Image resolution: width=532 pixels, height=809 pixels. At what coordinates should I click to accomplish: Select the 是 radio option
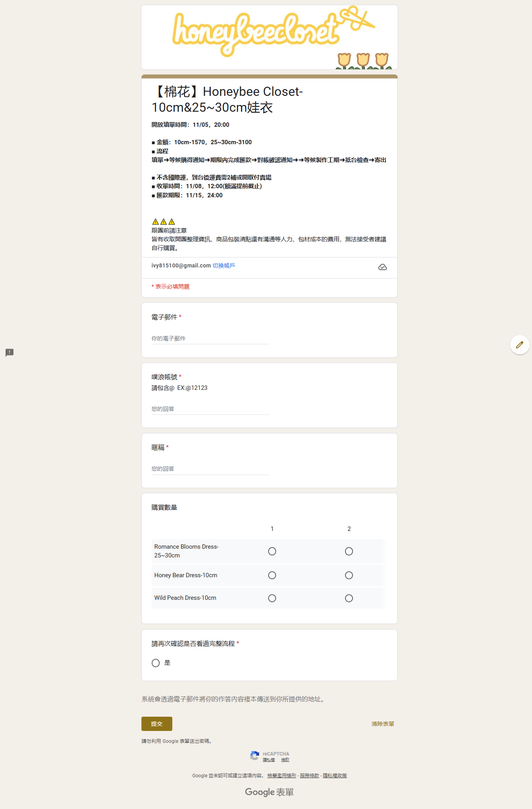(x=156, y=663)
